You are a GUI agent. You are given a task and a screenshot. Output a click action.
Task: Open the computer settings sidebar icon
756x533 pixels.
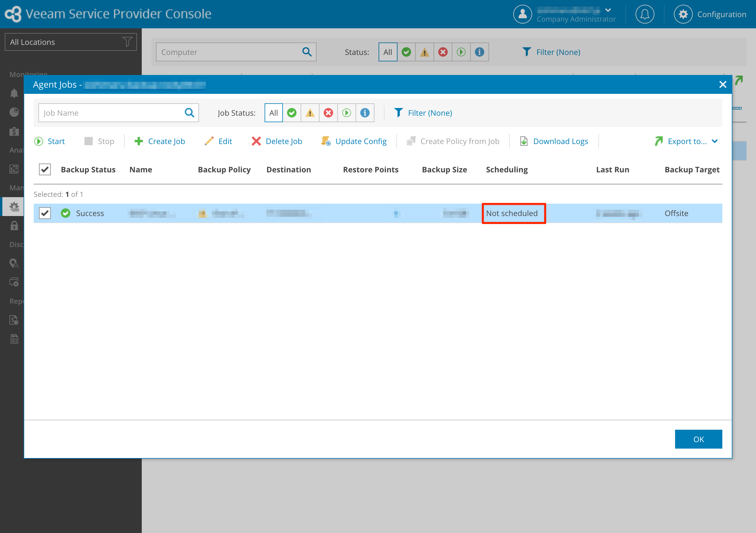(x=14, y=282)
